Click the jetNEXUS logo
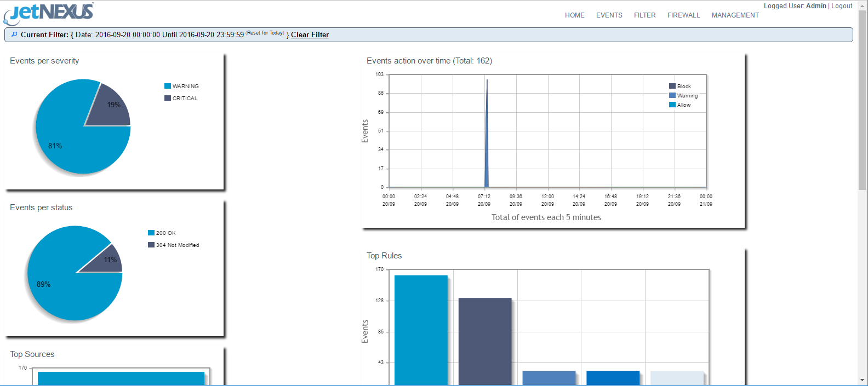 (x=49, y=13)
